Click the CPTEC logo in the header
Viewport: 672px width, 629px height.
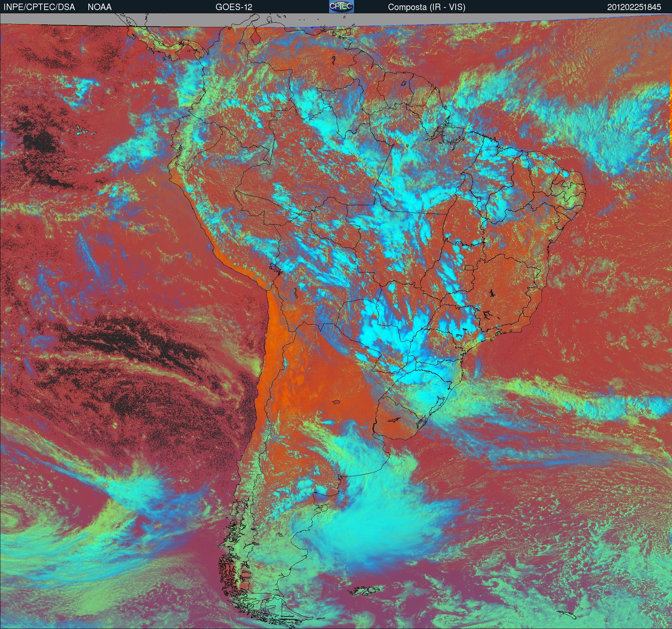point(341,6)
